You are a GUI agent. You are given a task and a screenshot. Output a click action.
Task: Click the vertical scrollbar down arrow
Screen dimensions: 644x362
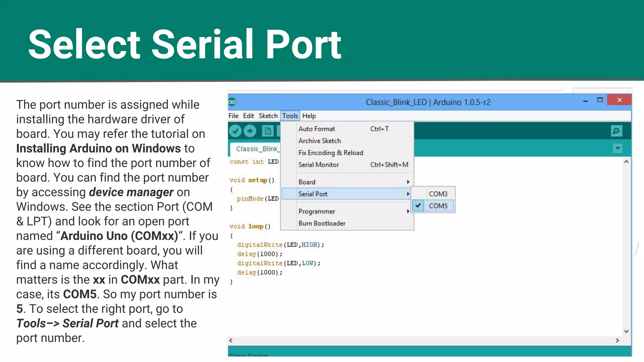[626, 331]
